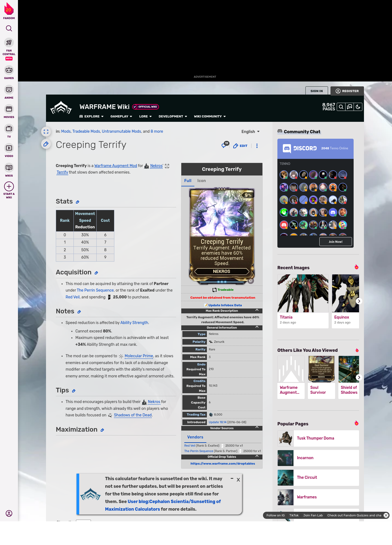This screenshot has height=545, width=392.
Task: Expand page to full width icon
Action: click(x=46, y=132)
